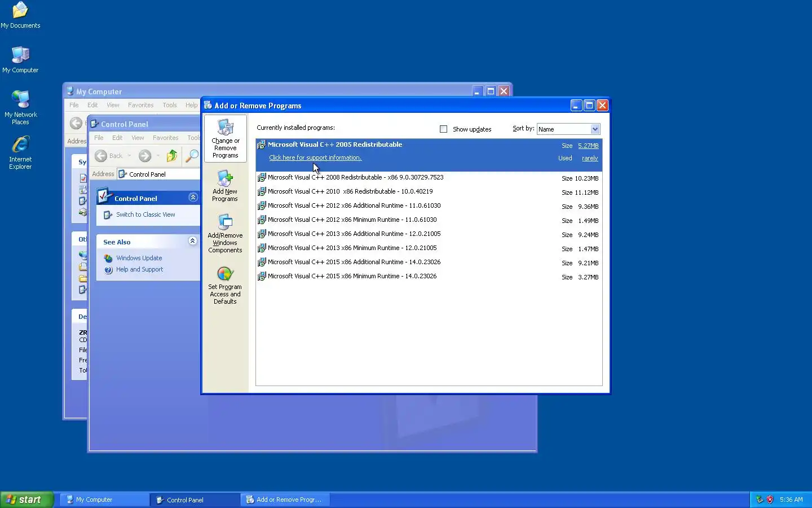Click icon of Visual C++ 2010 x86 Redistributable row
Screen dimensions: 812x508
pos(262,192)
